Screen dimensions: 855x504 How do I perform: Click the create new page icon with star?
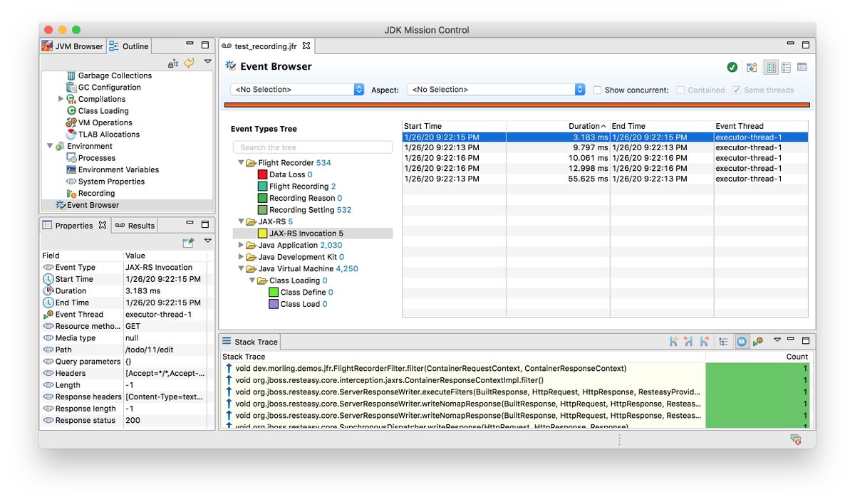(751, 67)
